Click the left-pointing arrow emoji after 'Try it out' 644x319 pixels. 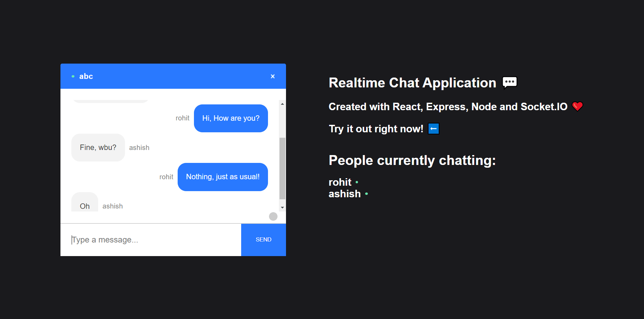click(x=433, y=129)
